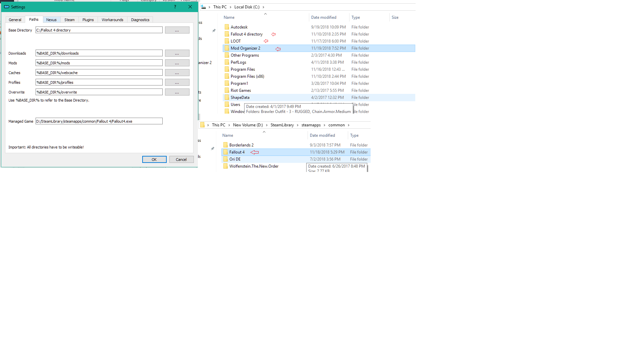Select the ShapeData folder icon
This screenshot has height=362, width=644.
(x=227, y=97)
